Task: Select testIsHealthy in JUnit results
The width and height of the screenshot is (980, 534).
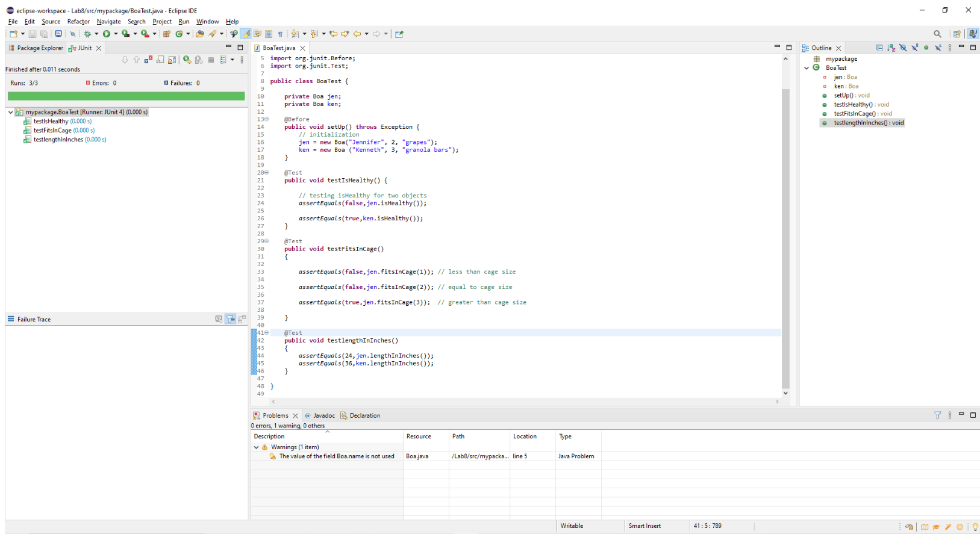Action: (x=57, y=121)
